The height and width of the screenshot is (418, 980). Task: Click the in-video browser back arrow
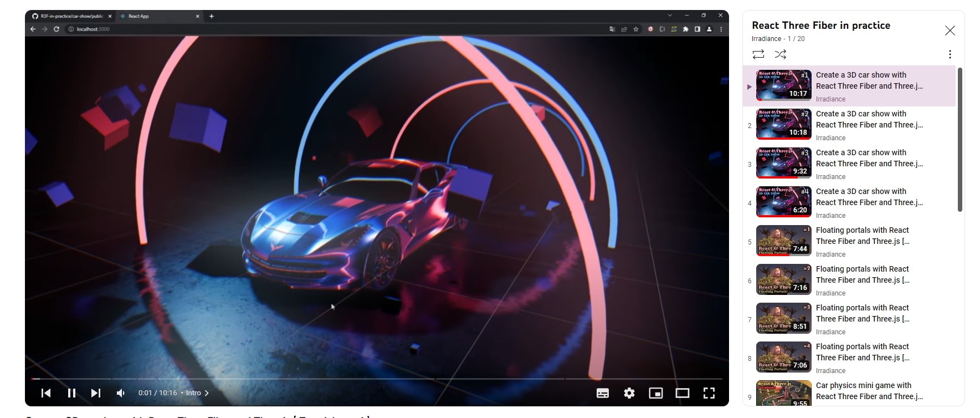click(x=33, y=29)
